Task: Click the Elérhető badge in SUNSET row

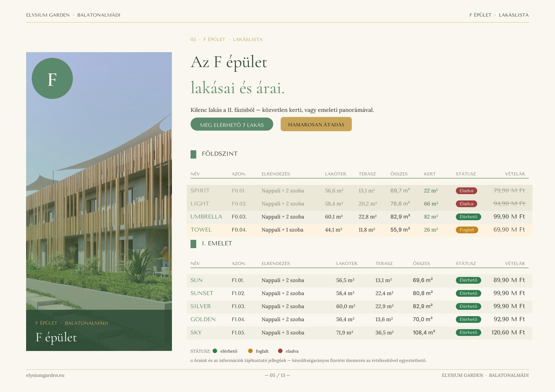Action: (468, 293)
